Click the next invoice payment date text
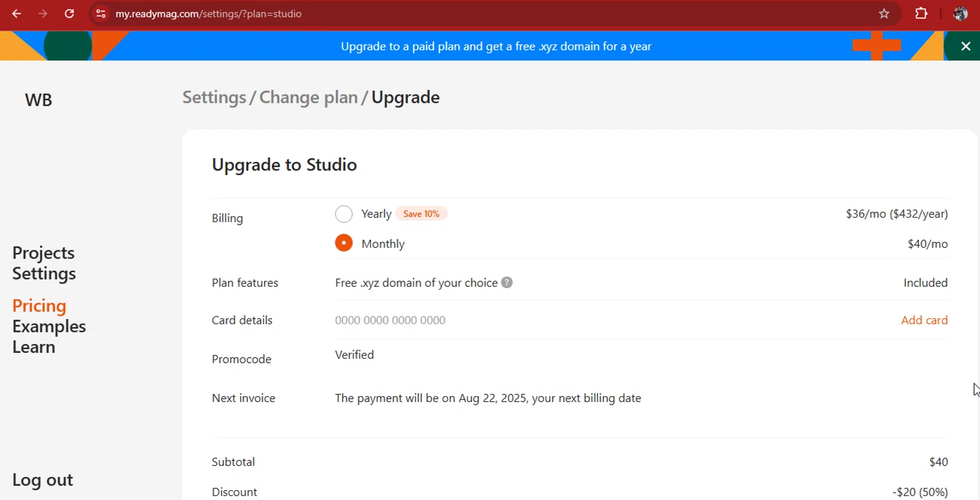Viewport: 980px width, 500px height. tap(488, 398)
